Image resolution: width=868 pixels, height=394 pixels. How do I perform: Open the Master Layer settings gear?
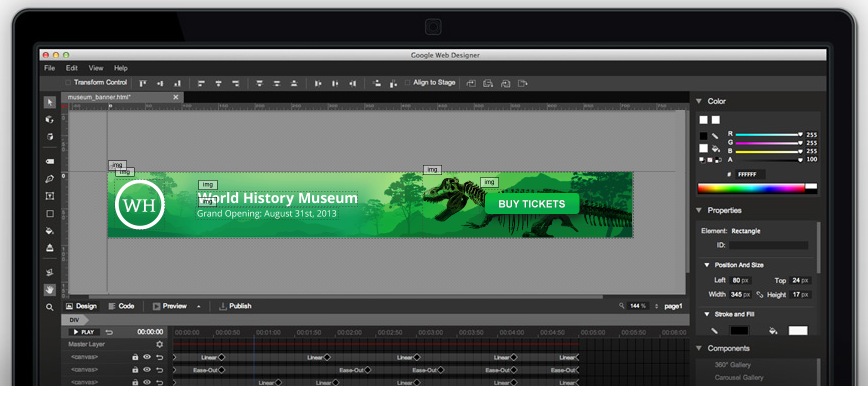click(x=160, y=344)
